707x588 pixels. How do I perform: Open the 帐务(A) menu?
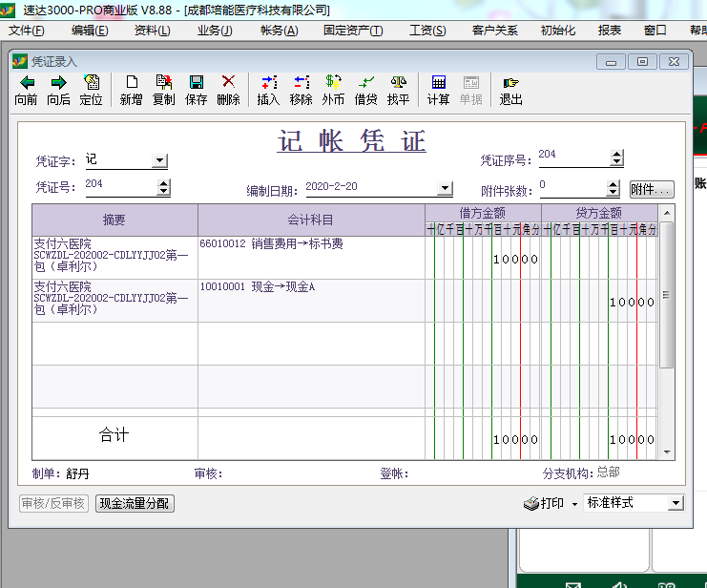pos(279,31)
